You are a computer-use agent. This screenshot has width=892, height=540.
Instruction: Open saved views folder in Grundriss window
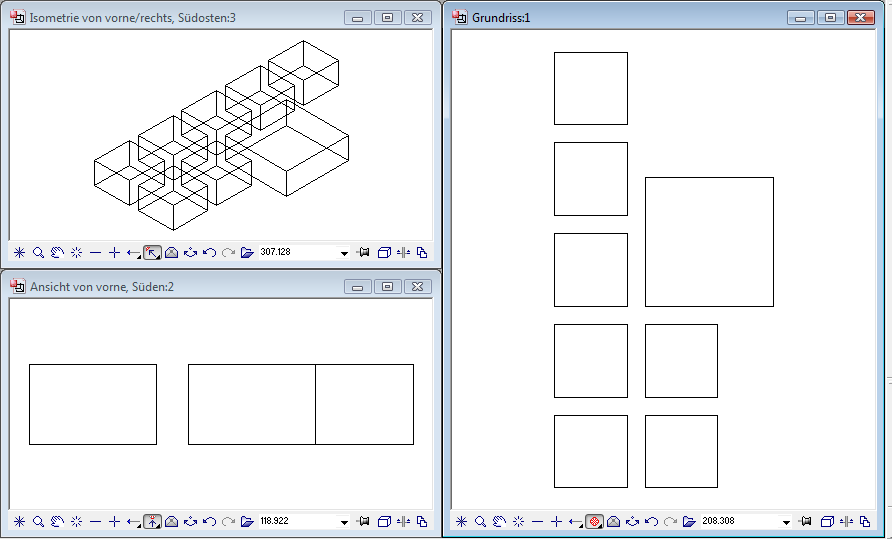coord(689,521)
